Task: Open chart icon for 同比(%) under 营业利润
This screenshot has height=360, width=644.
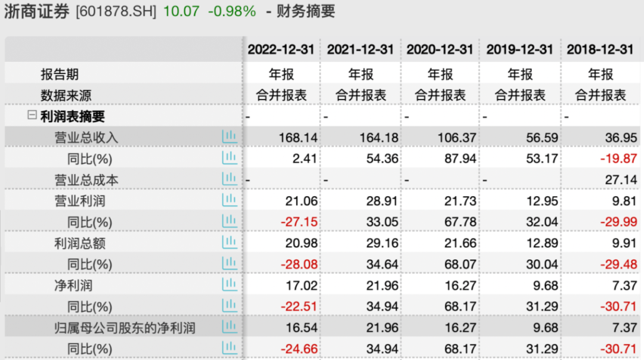Action: pos(230,222)
